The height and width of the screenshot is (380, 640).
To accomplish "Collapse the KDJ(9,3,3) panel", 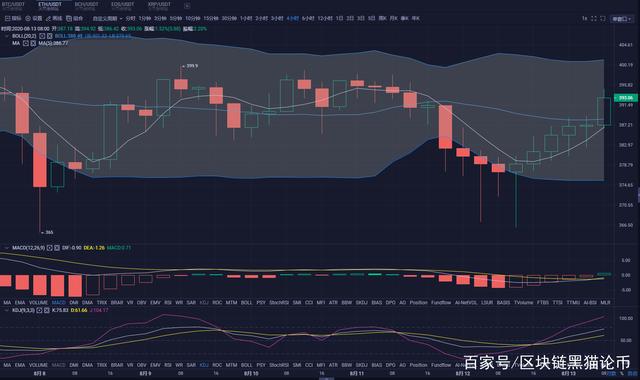I will coord(6,310).
